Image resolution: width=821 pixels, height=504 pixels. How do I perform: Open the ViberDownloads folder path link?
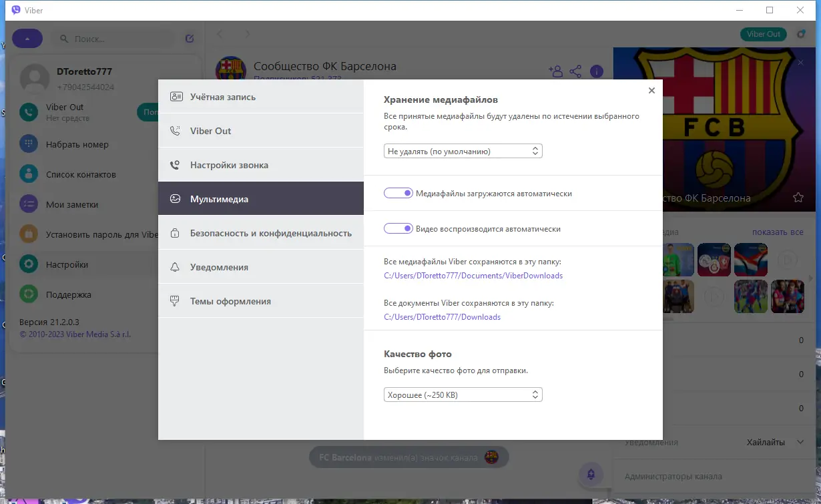[x=473, y=276]
